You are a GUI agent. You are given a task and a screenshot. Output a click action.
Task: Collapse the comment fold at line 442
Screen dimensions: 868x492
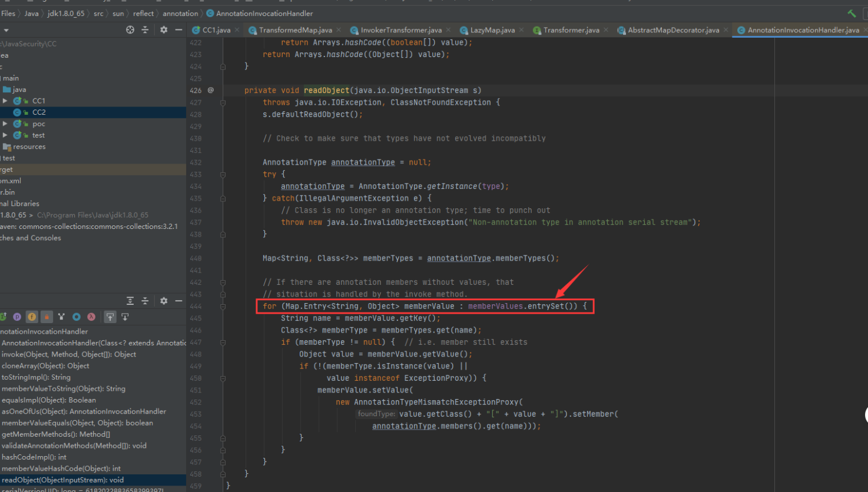pos(223,282)
